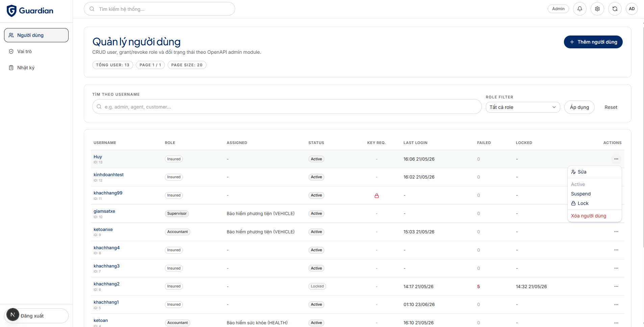Click the Reset button
The height and width of the screenshot is (327, 644).
611,107
